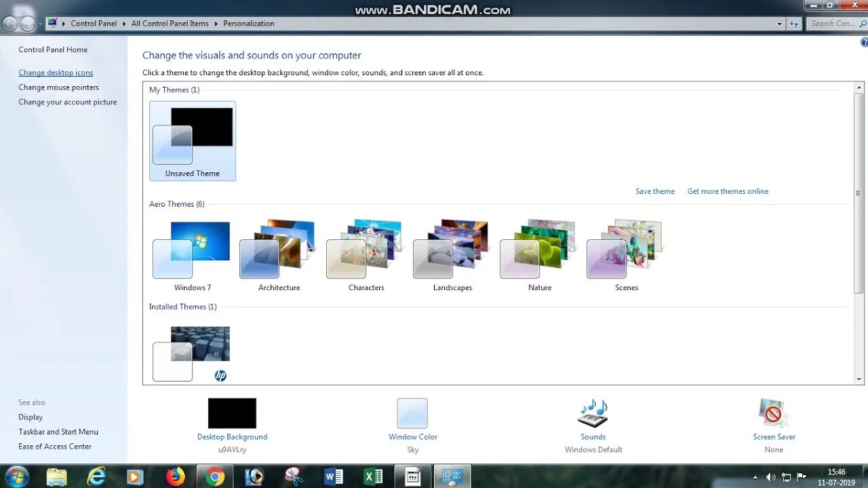Apply the Characters theme
Image resolution: width=868 pixels, height=488 pixels.
pos(366,255)
